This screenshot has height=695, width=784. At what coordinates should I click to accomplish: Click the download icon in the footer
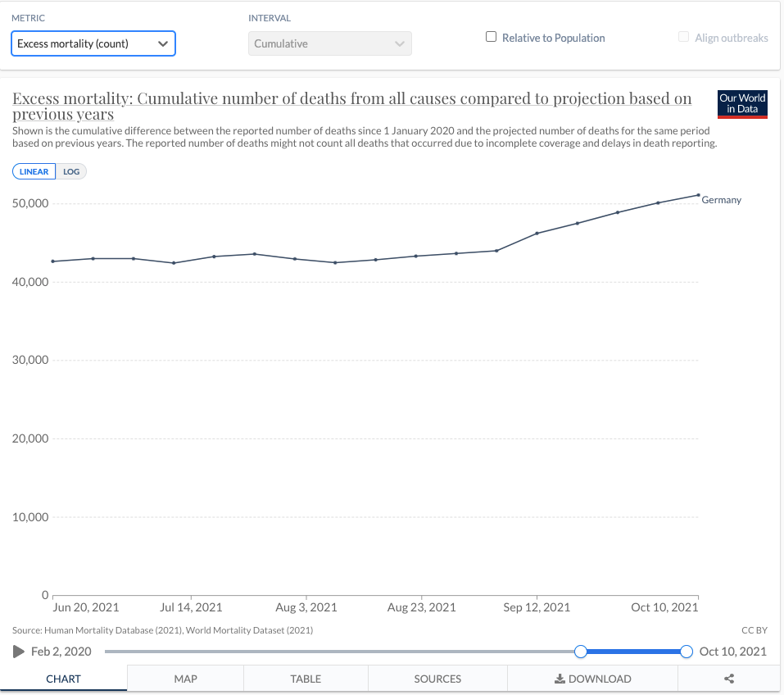(x=560, y=679)
